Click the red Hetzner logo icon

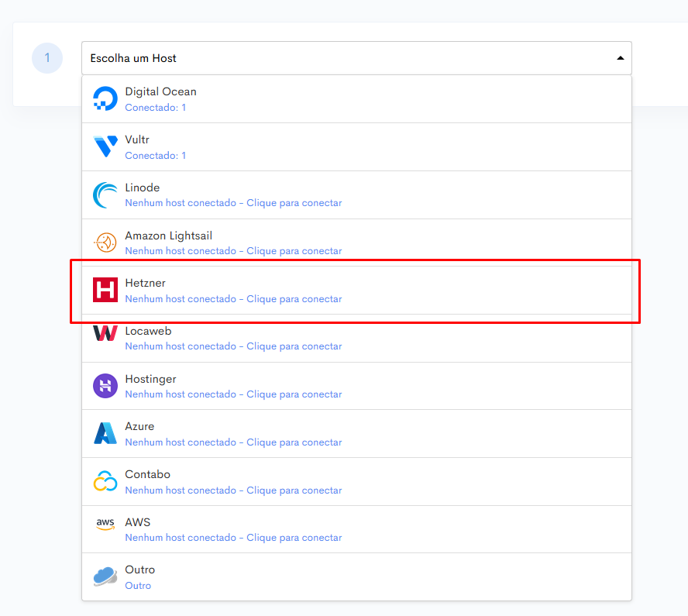coord(105,290)
